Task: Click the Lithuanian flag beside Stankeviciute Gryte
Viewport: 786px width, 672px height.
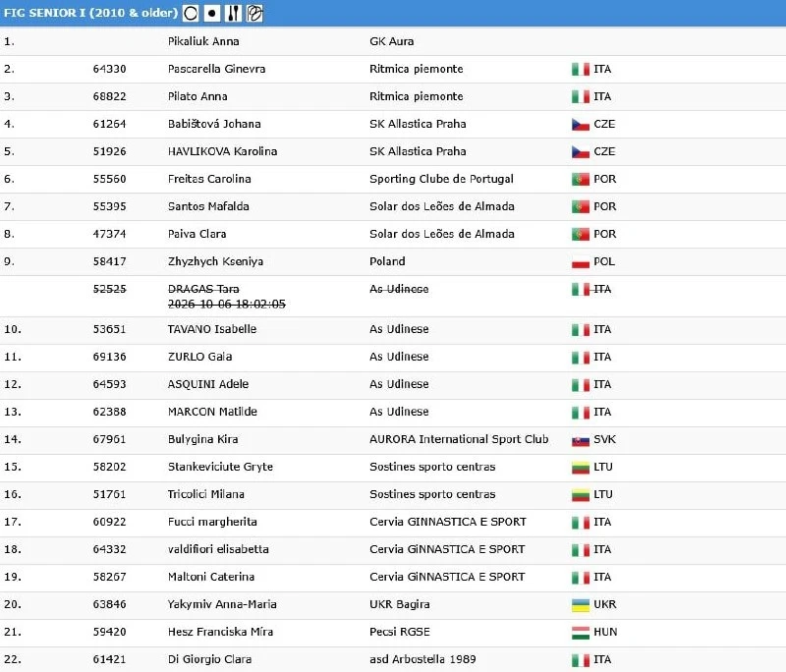Action: pos(581,468)
